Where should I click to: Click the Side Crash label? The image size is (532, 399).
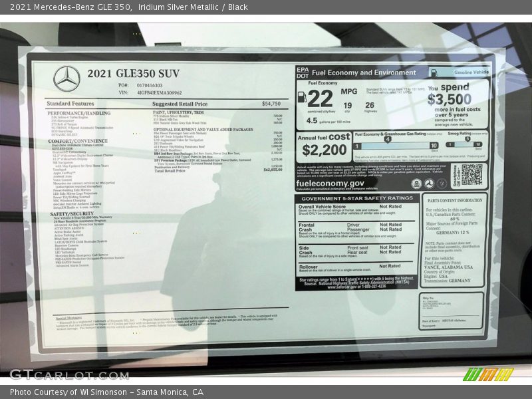click(305, 251)
